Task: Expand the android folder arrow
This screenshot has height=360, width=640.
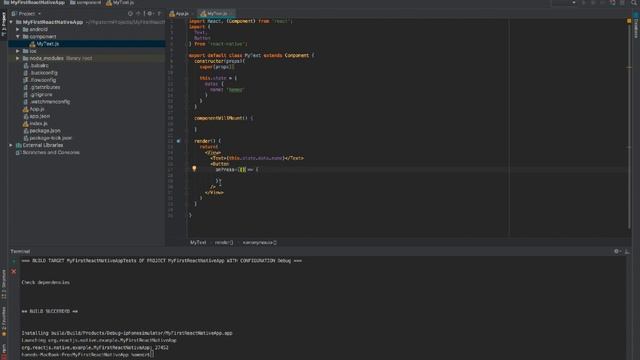Action: 18,29
